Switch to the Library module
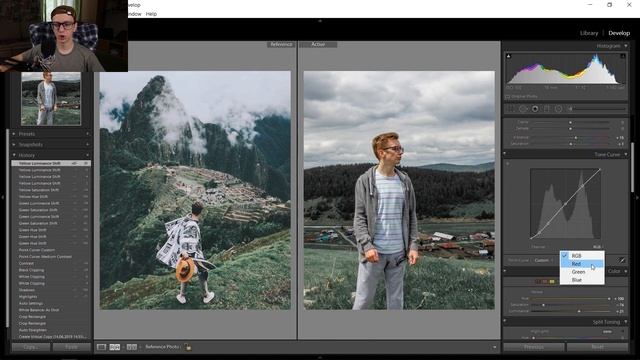Image resolution: width=640 pixels, height=360 pixels. pos(589,33)
